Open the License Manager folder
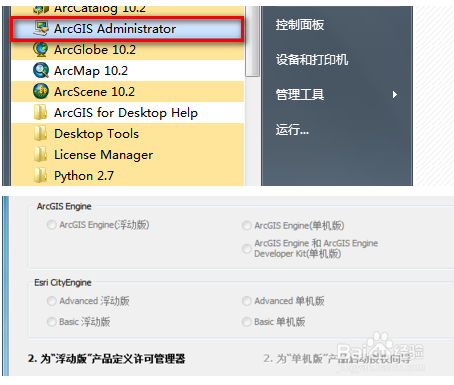 (x=128, y=154)
